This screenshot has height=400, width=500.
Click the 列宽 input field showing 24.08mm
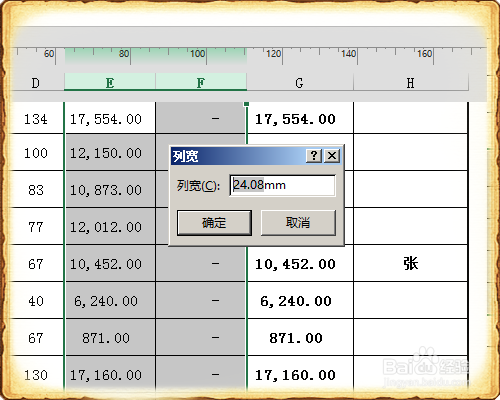(x=283, y=185)
